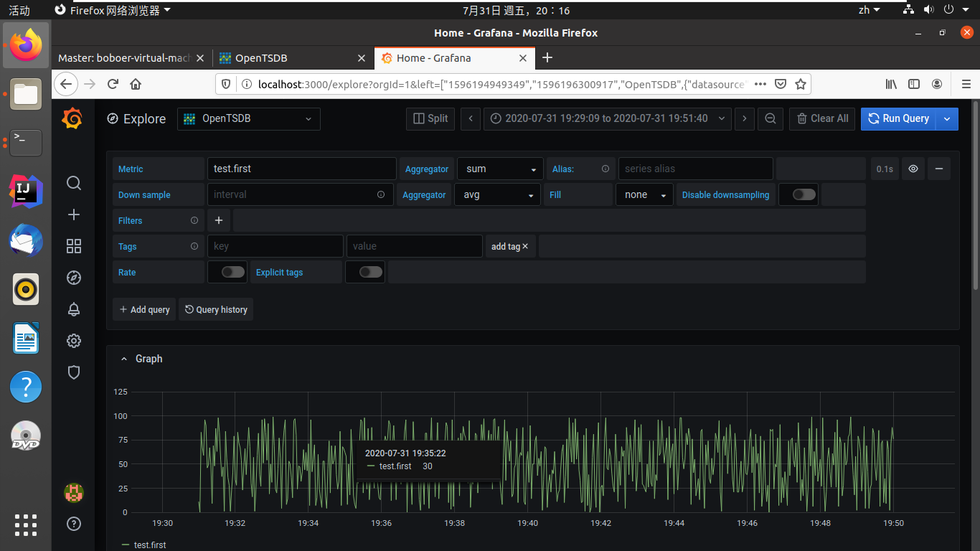Open Dashboards grid icon in sidebar
This screenshot has width=980, height=551.
pos(73,246)
